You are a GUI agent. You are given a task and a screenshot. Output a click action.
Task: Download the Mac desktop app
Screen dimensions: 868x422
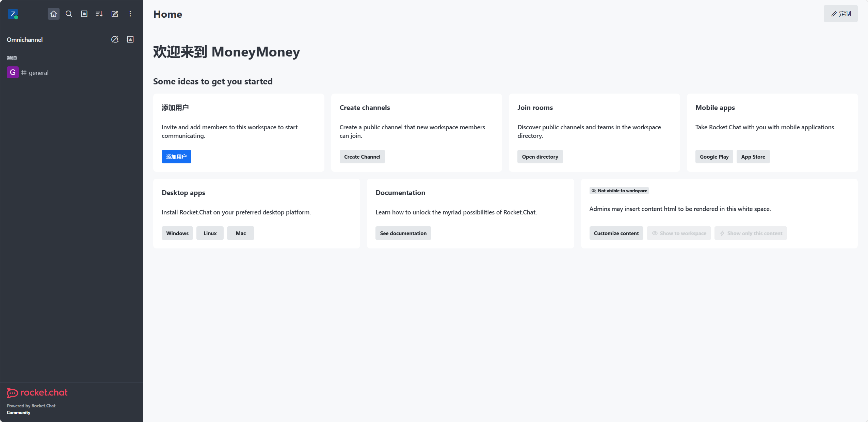[x=241, y=233]
